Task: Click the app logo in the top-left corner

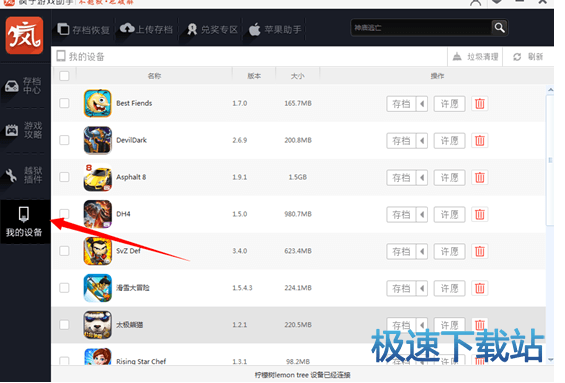Action: [24, 35]
